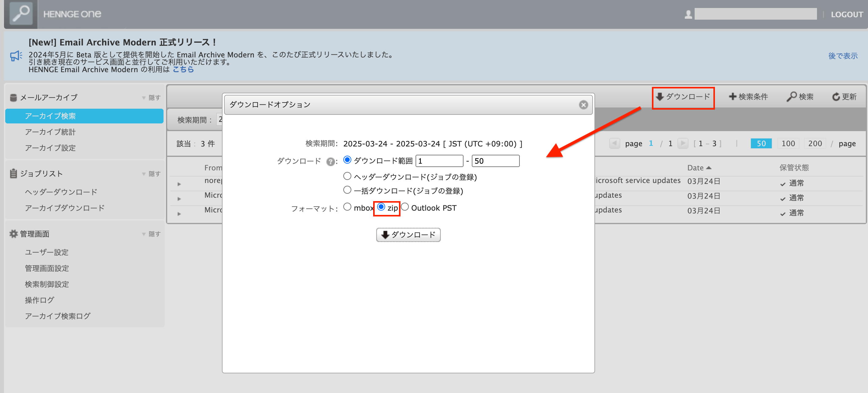Click the download range end field

coord(495,161)
